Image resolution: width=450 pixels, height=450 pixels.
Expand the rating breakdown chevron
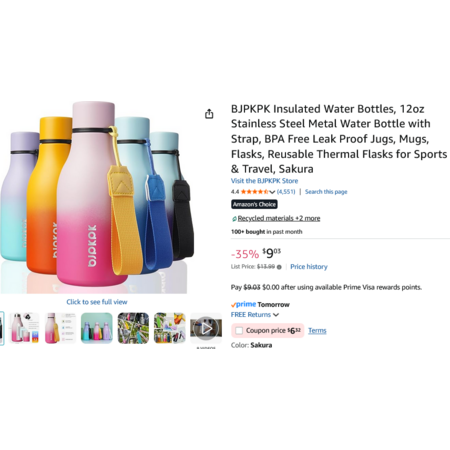(272, 192)
